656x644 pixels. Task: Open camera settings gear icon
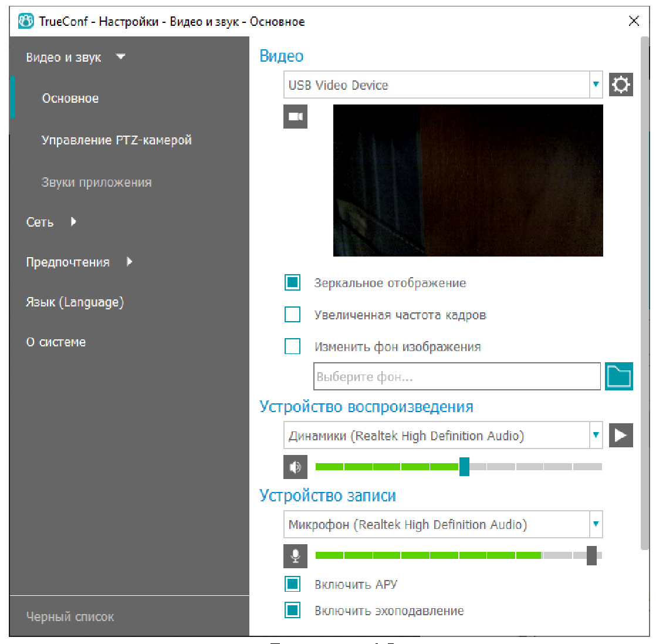coord(621,85)
